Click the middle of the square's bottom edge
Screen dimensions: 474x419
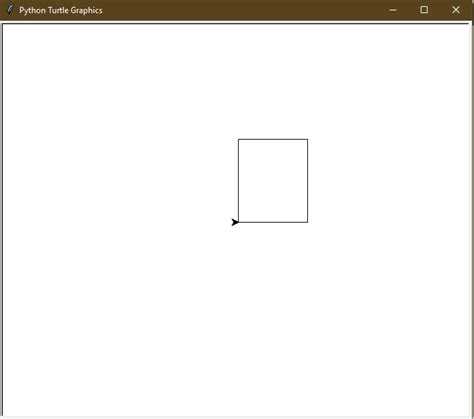(273, 222)
